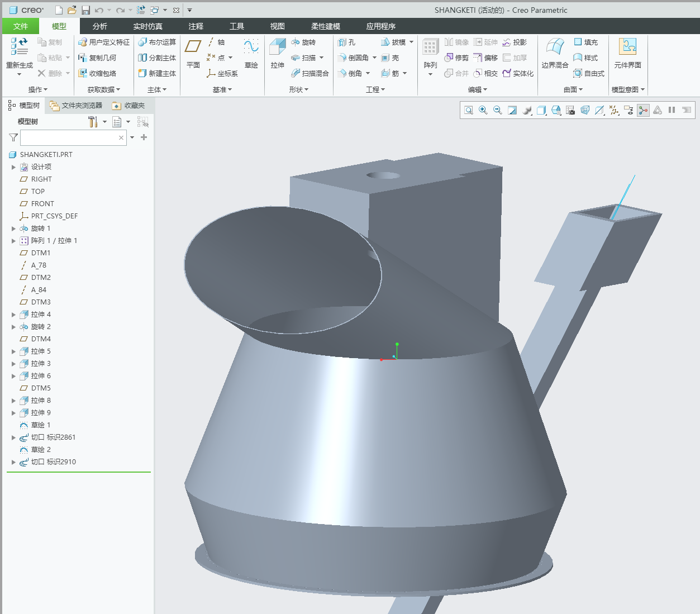Toggle display style shading option
Image resolution: width=700 pixels, height=614 pixels.
(541, 111)
